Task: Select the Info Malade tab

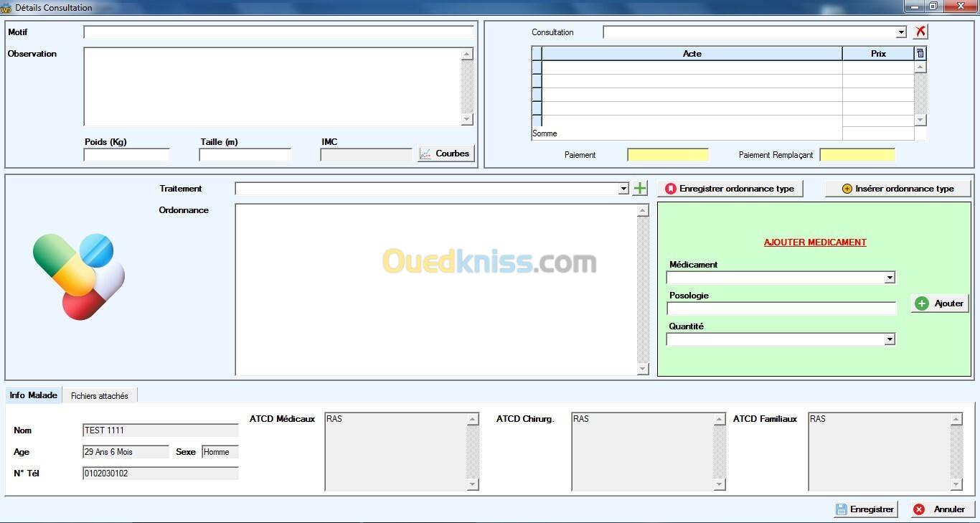Action: pos(33,395)
